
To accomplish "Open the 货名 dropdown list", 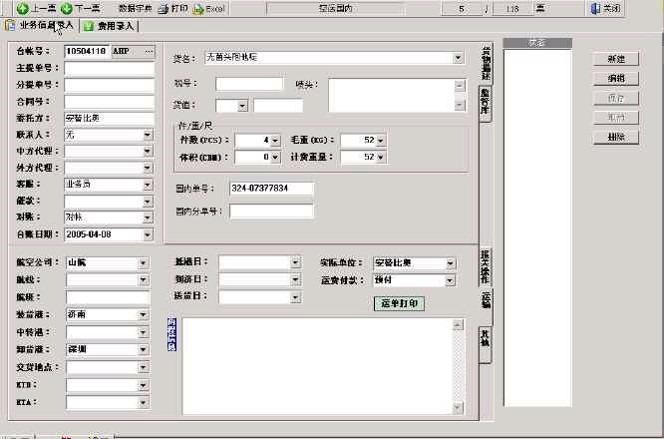I will click(x=458, y=58).
